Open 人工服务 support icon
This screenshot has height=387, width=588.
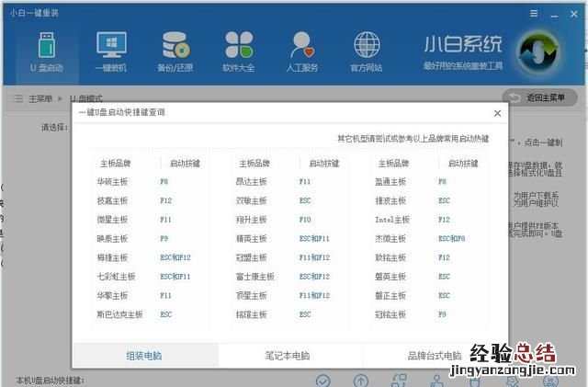pos(302,52)
